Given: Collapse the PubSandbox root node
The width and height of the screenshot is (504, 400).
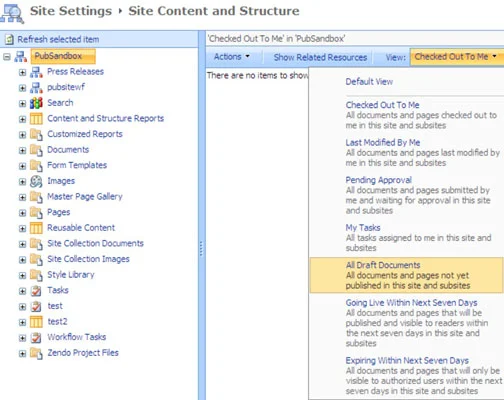Looking at the screenshot, I should pyautogui.click(x=7, y=57).
